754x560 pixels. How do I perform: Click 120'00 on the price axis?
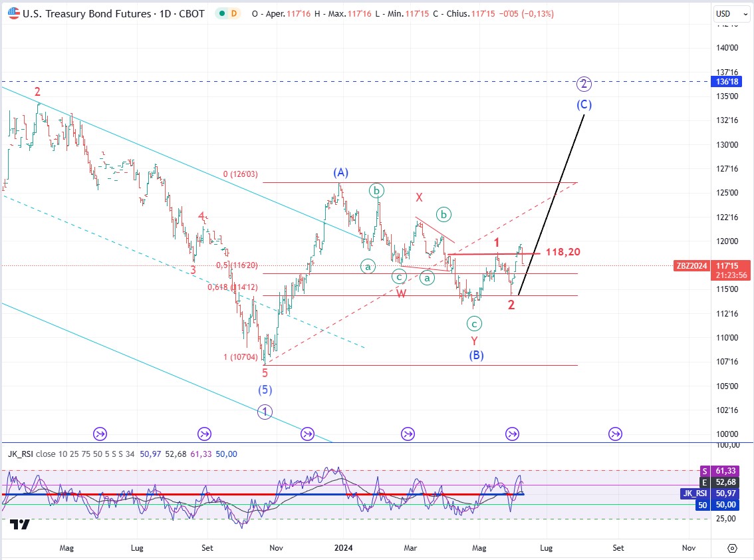(727, 241)
